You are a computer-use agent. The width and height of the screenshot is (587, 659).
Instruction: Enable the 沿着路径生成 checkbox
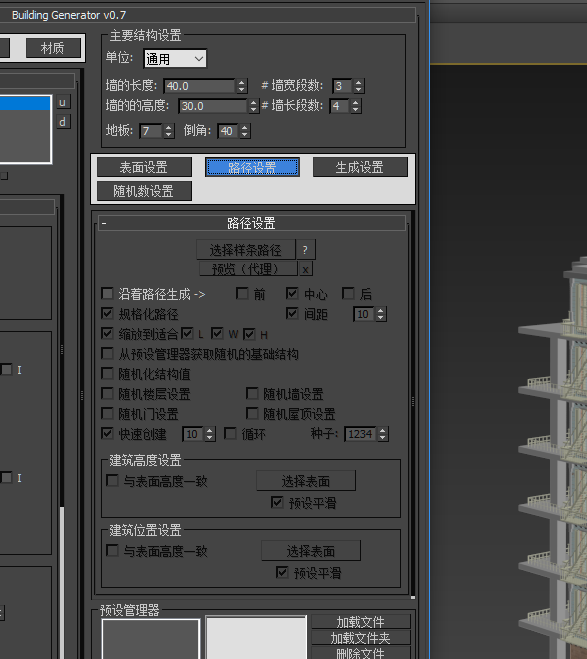108,293
